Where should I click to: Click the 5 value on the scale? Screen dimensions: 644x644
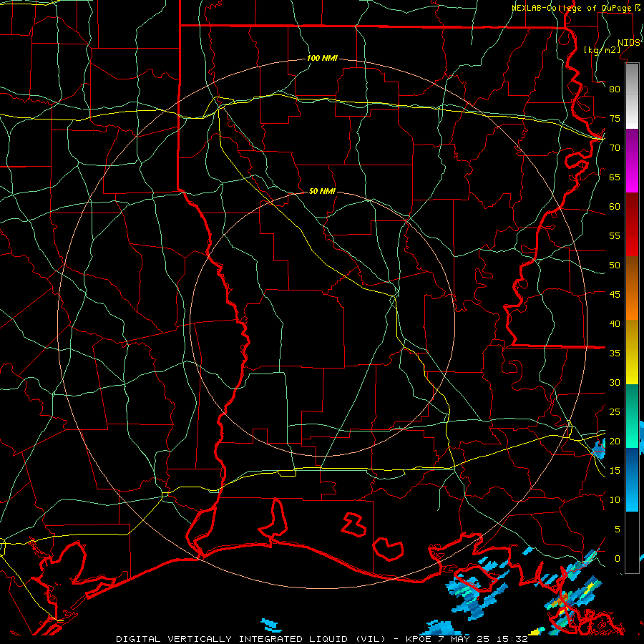(x=618, y=530)
